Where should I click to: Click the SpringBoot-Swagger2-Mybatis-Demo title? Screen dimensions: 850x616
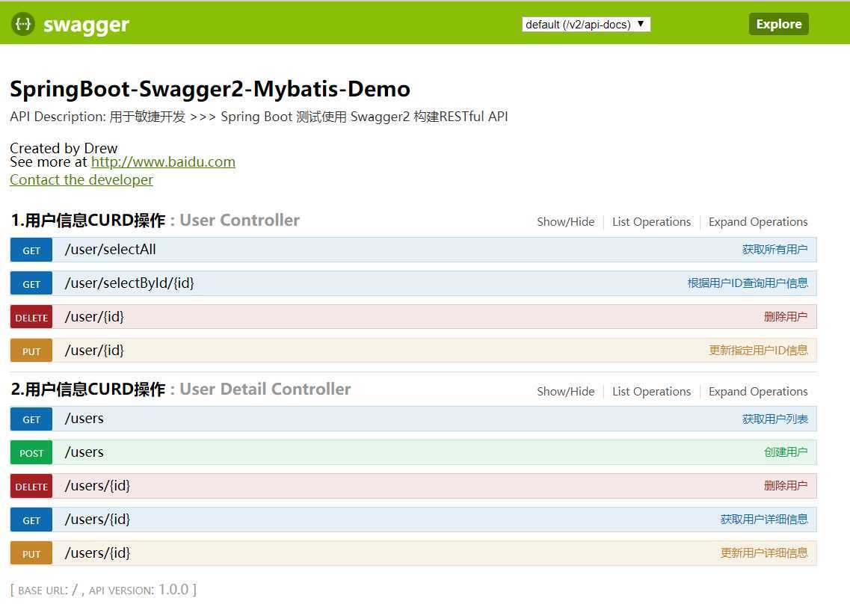coord(210,90)
